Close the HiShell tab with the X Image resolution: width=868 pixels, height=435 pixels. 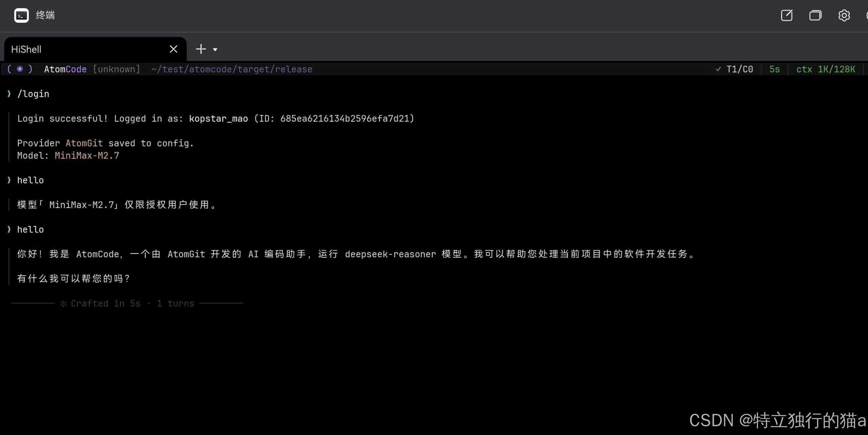click(173, 49)
